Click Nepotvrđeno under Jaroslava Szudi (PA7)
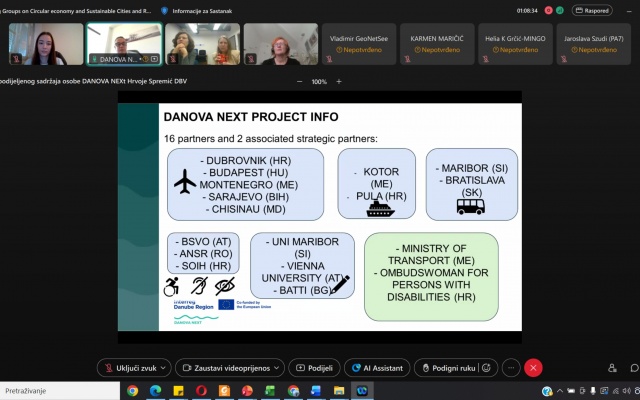The image size is (640, 400). 594,50
